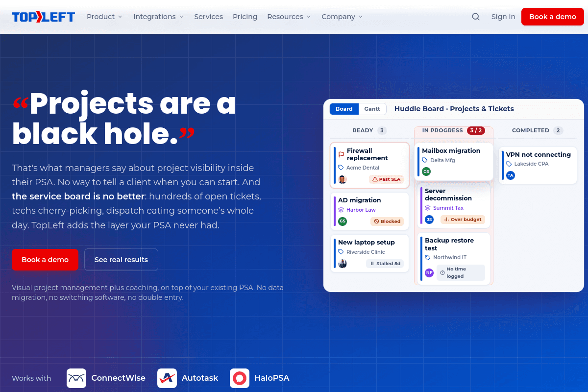Switch to Gantt view

(x=372, y=109)
